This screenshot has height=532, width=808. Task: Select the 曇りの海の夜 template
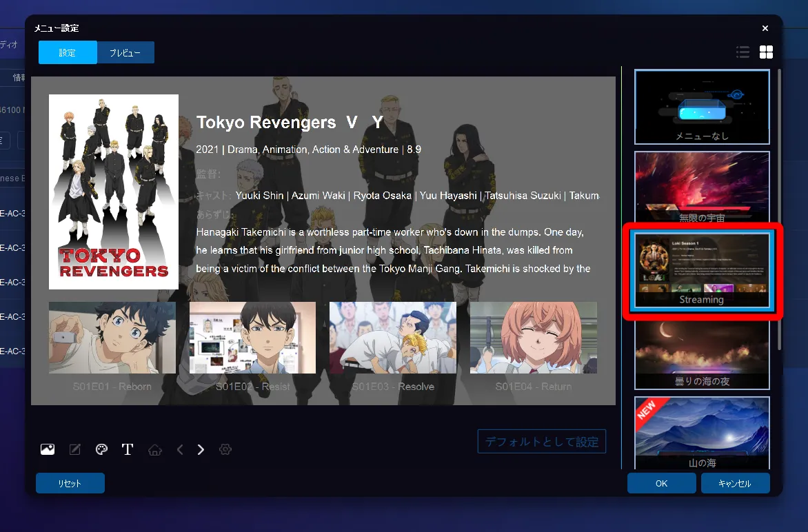[x=702, y=354]
